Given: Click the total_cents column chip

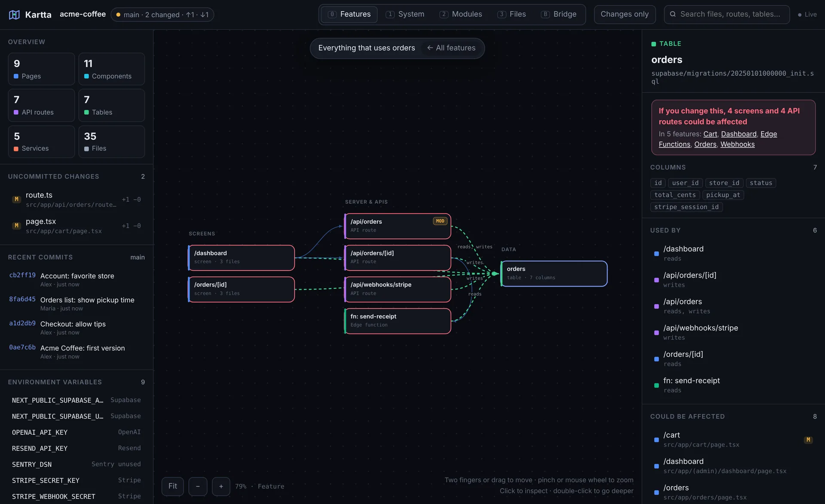Looking at the screenshot, I should coord(675,195).
